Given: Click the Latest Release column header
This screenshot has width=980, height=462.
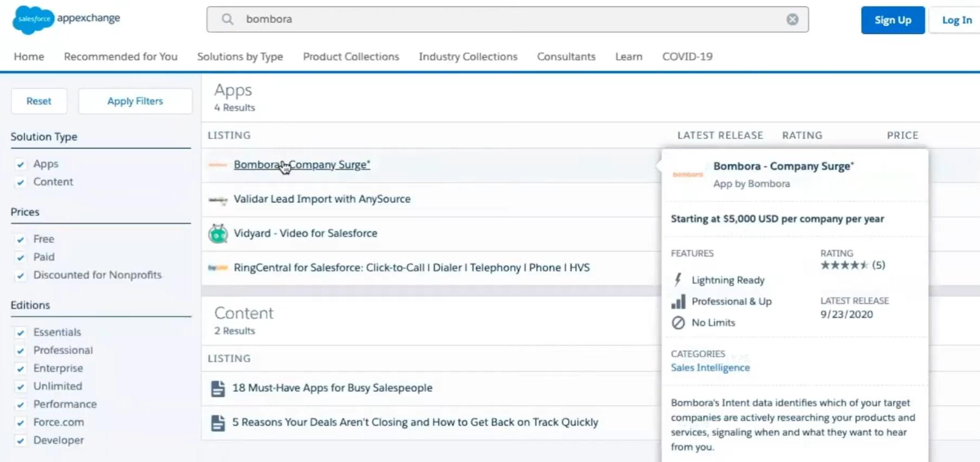Looking at the screenshot, I should [x=720, y=135].
